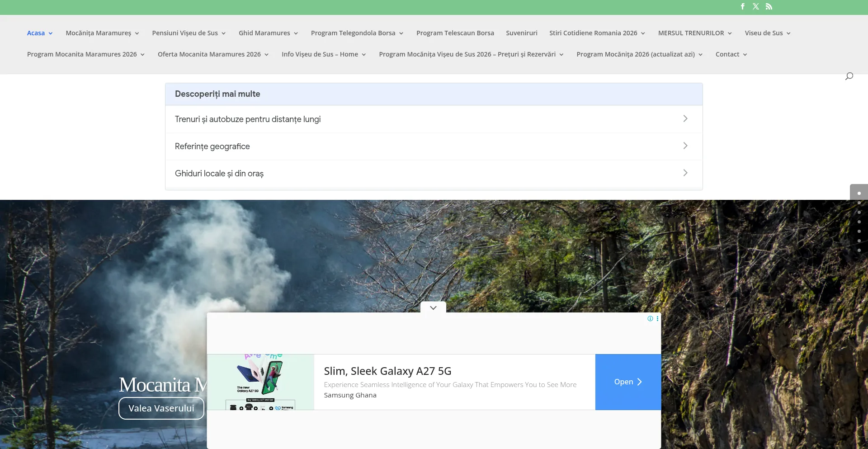Image resolution: width=868 pixels, height=449 pixels.
Task: Go to the Suveniruri page
Action: tap(522, 33)
